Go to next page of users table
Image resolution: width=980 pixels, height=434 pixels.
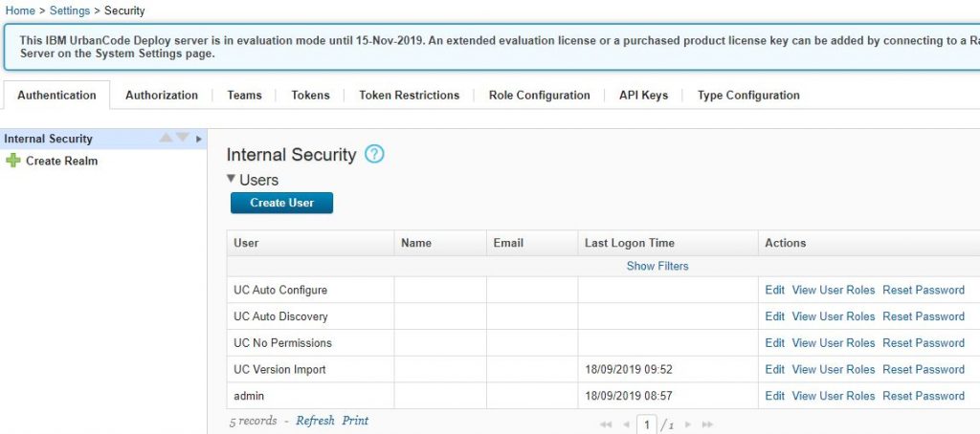(x=687, y=423)
